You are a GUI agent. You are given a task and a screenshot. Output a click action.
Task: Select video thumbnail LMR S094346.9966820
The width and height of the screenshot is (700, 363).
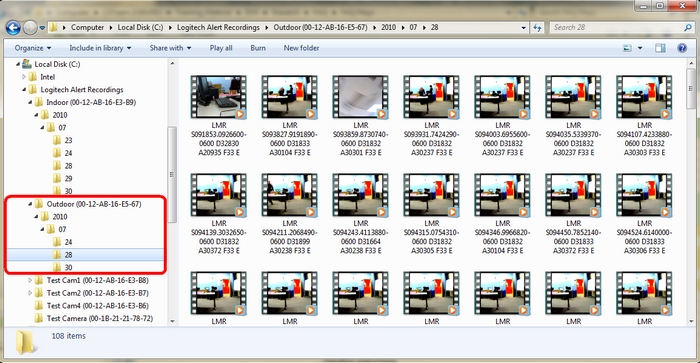tap(503, 196)
